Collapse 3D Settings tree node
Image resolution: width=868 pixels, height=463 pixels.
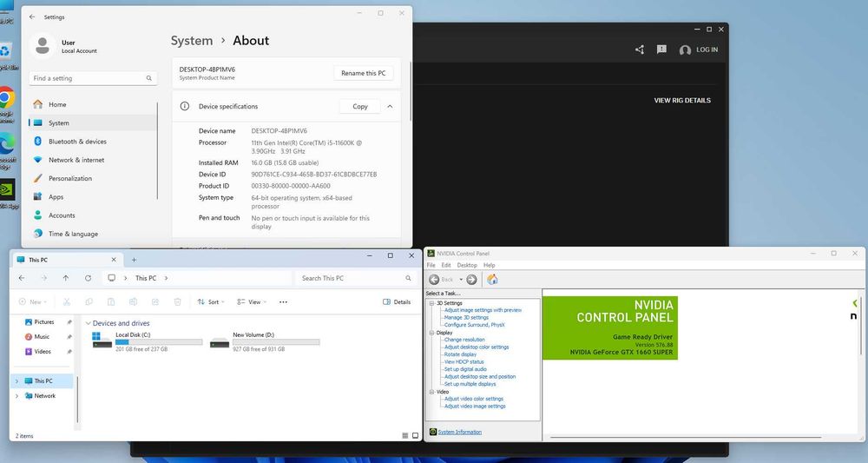431,303
